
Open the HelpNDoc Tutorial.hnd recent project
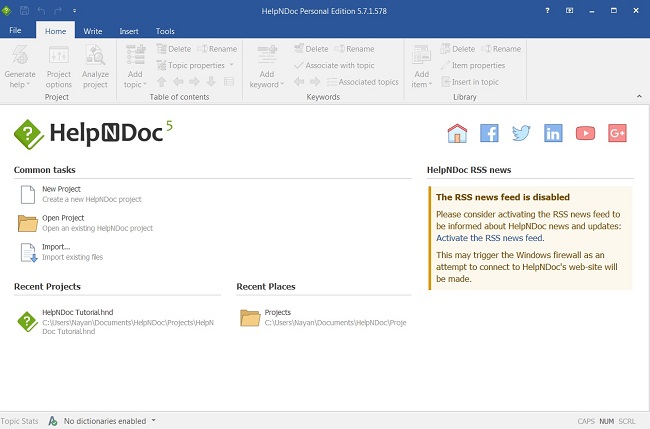coord(116,322)
